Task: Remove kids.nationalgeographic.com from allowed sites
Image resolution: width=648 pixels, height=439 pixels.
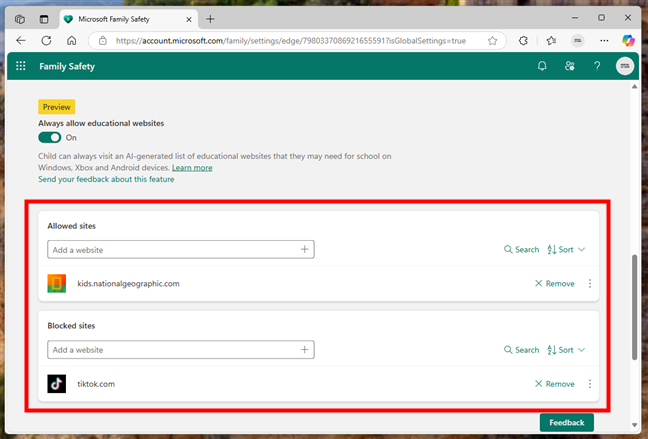Action: coord(555,284)
